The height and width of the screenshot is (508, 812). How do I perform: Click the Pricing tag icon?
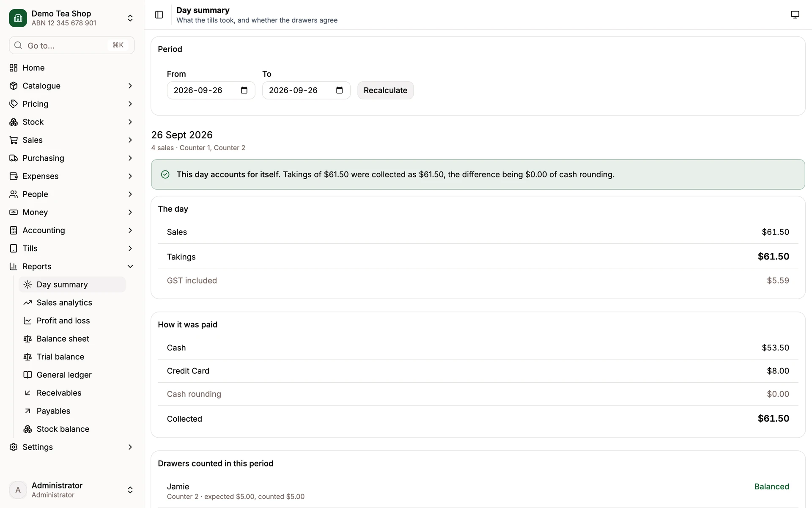click(x=14, y=104)
